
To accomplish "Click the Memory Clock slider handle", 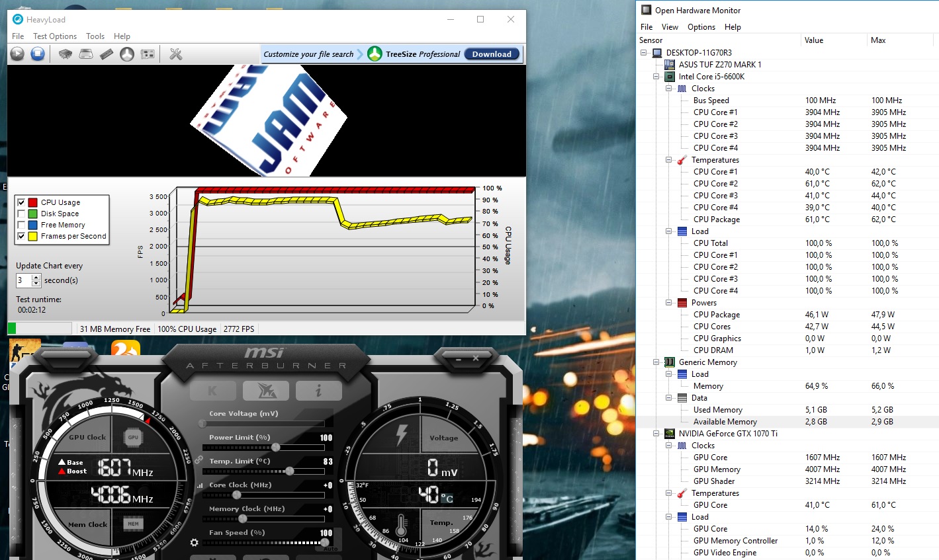I will (x=242, y=519).
